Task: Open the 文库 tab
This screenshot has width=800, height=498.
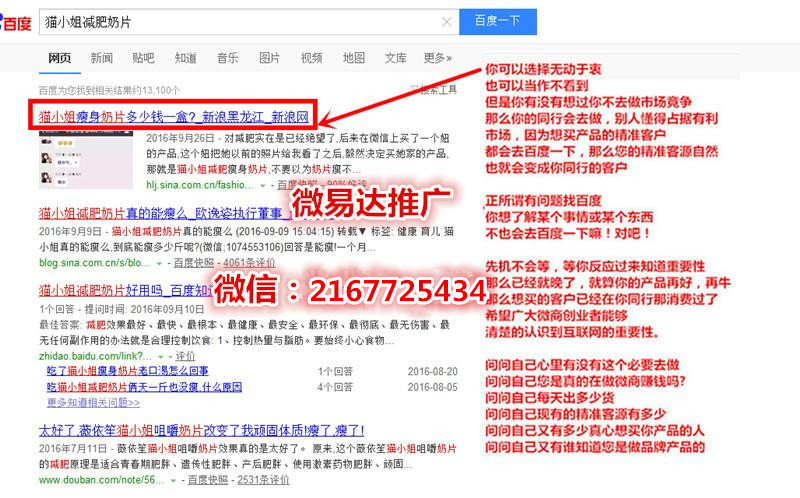Action: point(395,58)
